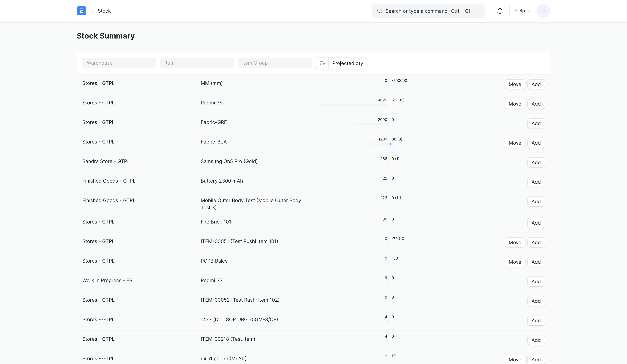
Task: Go to Stock breadcrumb
Action: coord(104,11)
